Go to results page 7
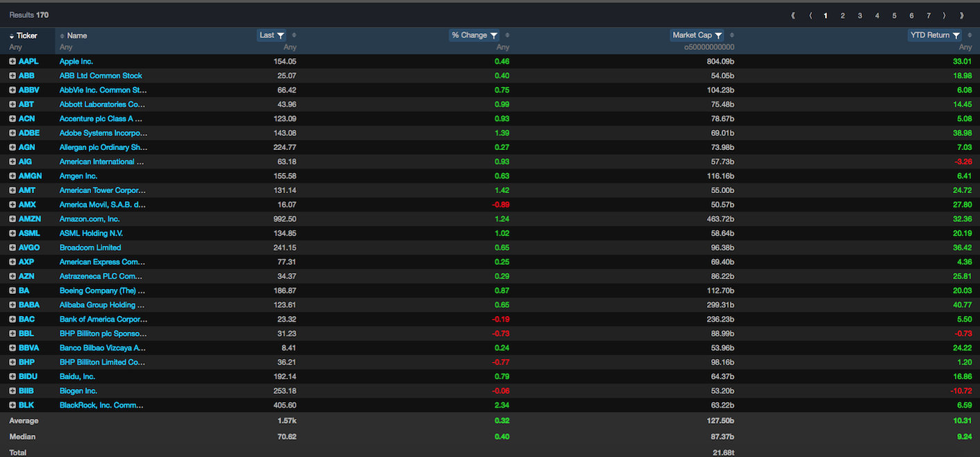The image size is (980, 457). click(929, 15)
